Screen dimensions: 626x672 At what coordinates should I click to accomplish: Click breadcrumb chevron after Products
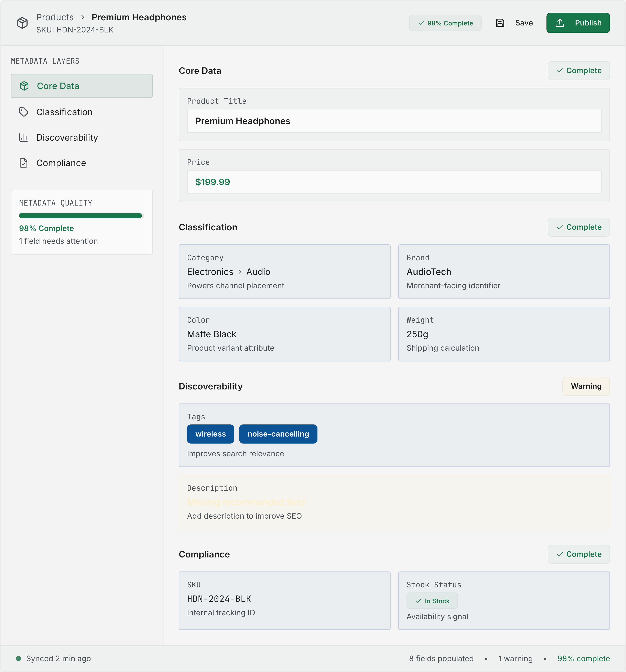point(82,17)
